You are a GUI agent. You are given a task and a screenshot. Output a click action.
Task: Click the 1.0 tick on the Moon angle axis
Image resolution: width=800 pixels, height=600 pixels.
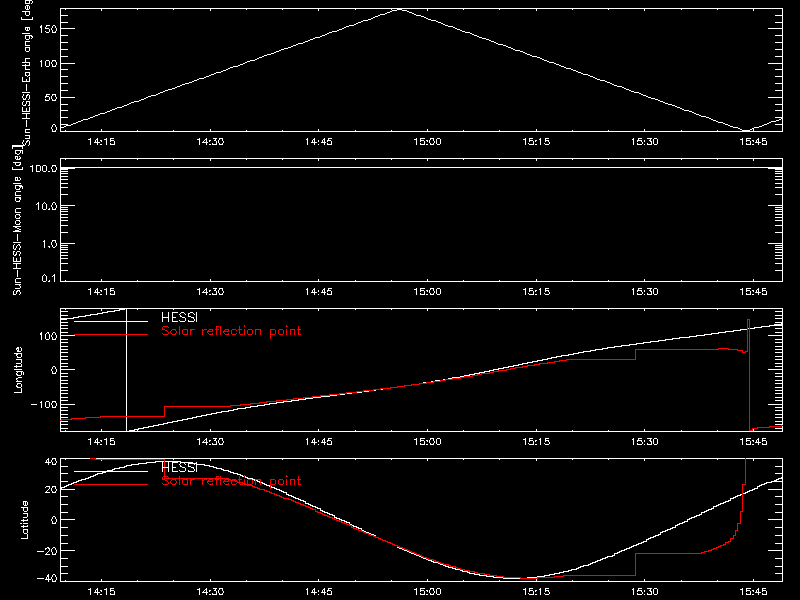pyautogui.click(x=49, y=244)
